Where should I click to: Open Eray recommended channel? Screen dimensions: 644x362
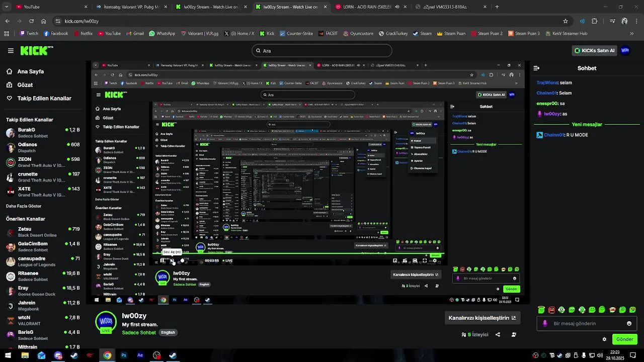pyautogui.click(x=43, y=291)
